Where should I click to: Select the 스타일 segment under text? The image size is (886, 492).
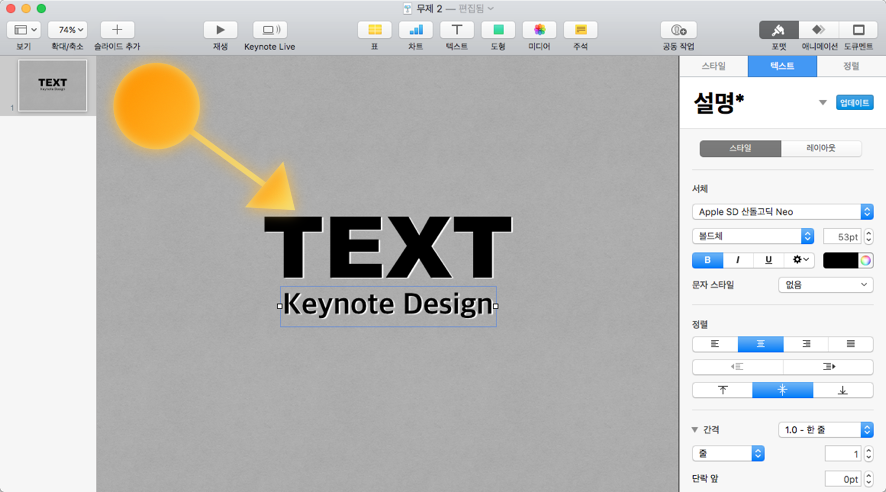click(x=740, y=149)
